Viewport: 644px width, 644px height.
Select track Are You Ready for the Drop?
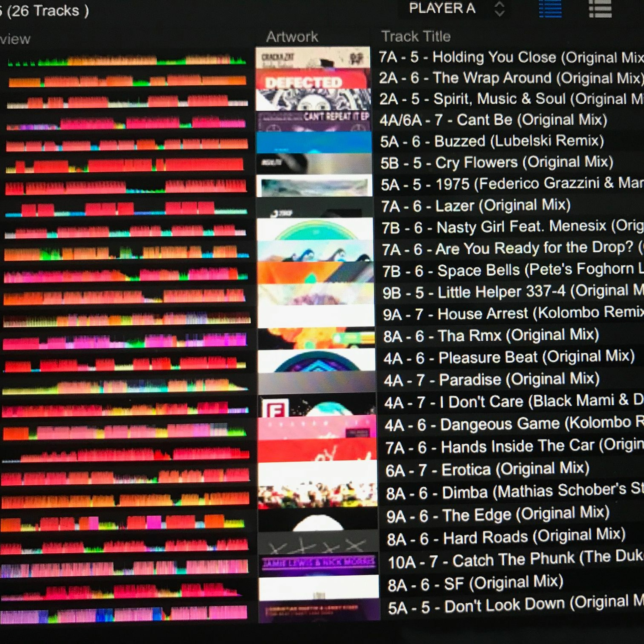(513, 249)
